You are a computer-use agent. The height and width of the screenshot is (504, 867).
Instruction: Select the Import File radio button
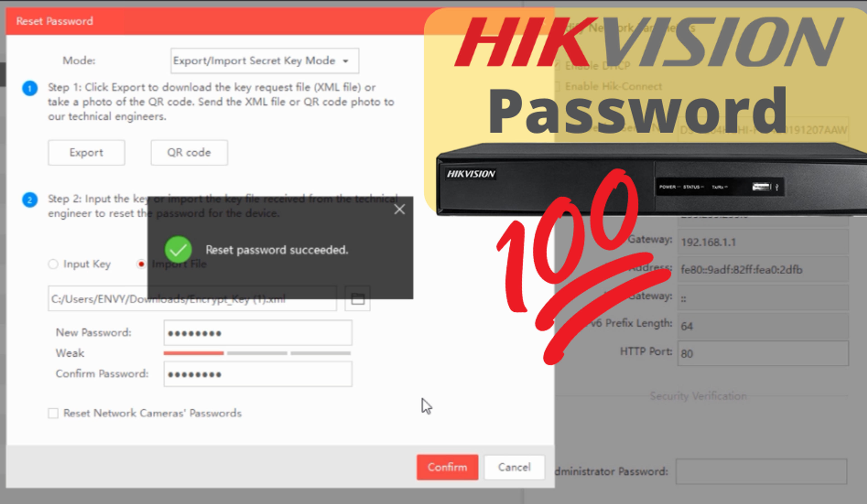click(141, 264)
